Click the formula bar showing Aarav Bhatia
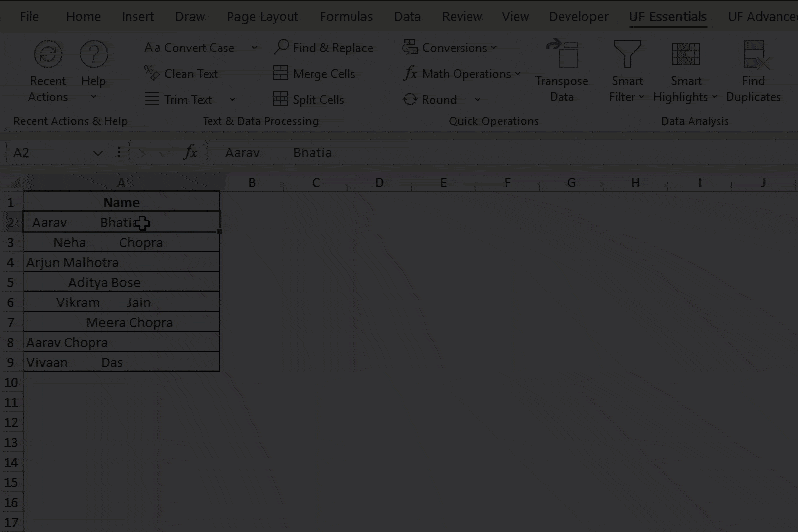 (504, 153)
